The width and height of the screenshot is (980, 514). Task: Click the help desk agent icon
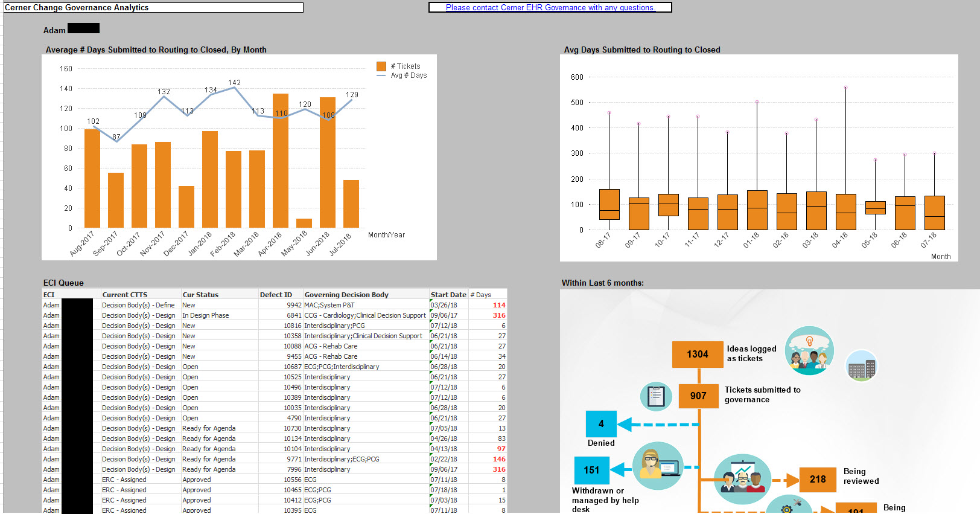coord(658,466)
